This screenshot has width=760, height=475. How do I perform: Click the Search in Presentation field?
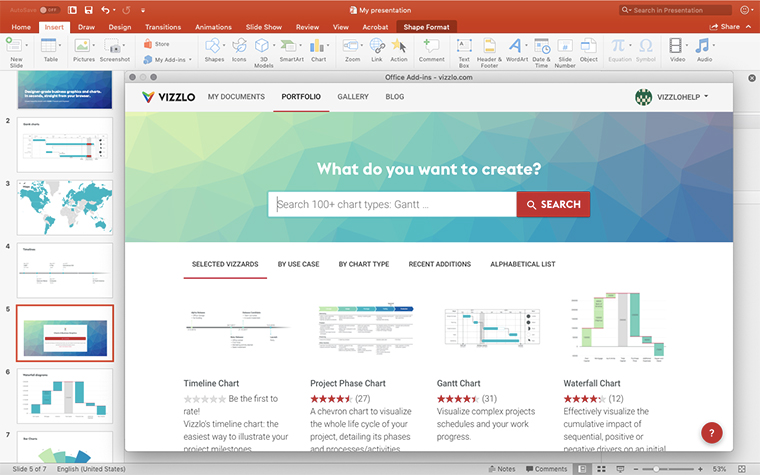pyautogui.click(x=675, y=10)
